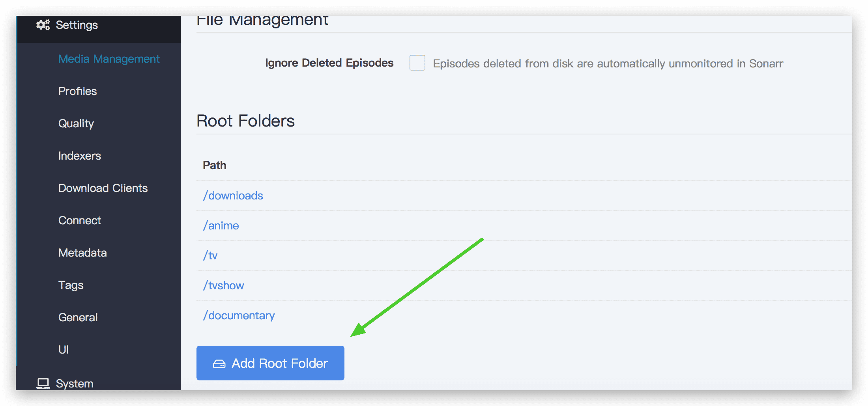Image resolution: width=868 pixels, height=406 pixels.
Task: Click the /documentary root folder link
Action: pyautogui.click(x=239, y=315)
